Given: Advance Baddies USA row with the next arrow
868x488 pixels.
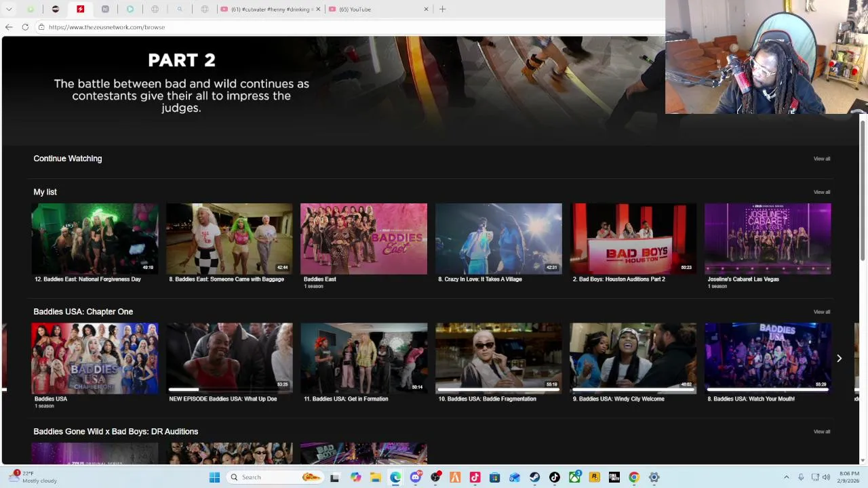Looking at the screenshot, I should [839, 359].
